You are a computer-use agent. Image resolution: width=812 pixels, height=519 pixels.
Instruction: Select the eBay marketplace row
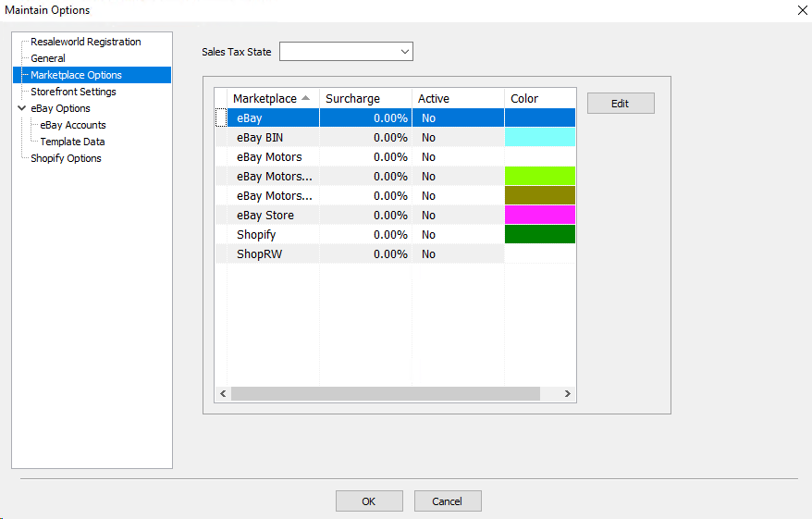395,118
